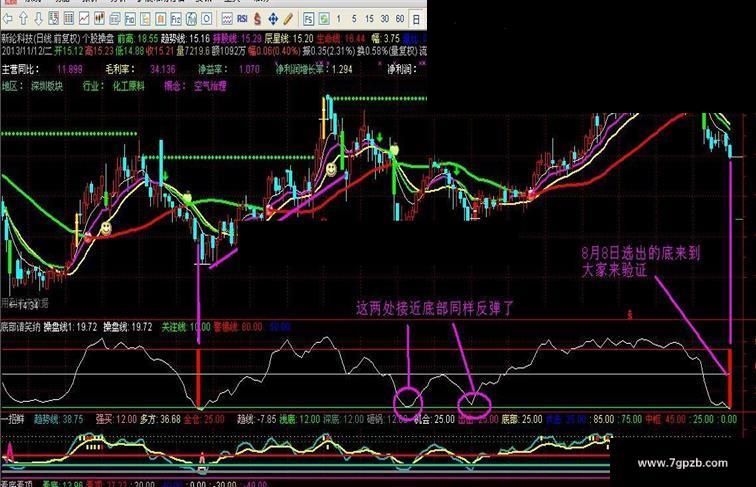Viewport: 756px width, 487px height.
Task: Switch to 1-minute period
Action: [339, 19]
